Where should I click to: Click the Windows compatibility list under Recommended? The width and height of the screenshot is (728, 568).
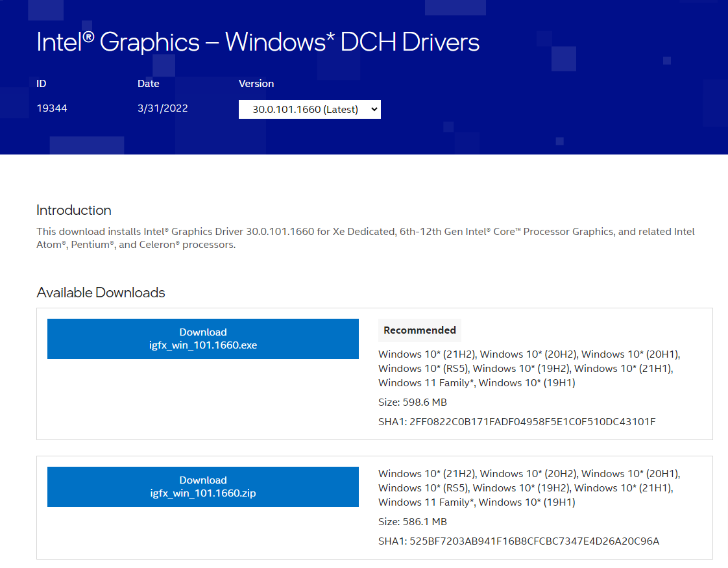coord(529,368)
